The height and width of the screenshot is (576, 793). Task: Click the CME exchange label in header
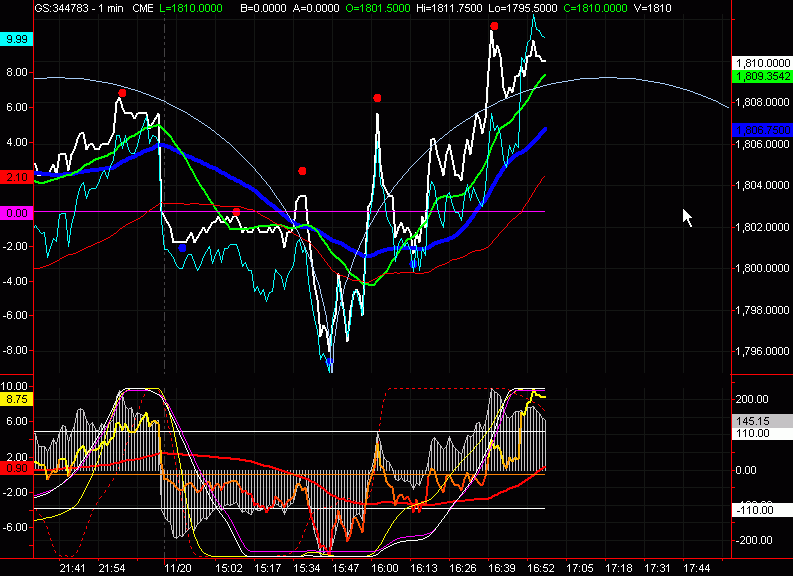tap(143, 8)
